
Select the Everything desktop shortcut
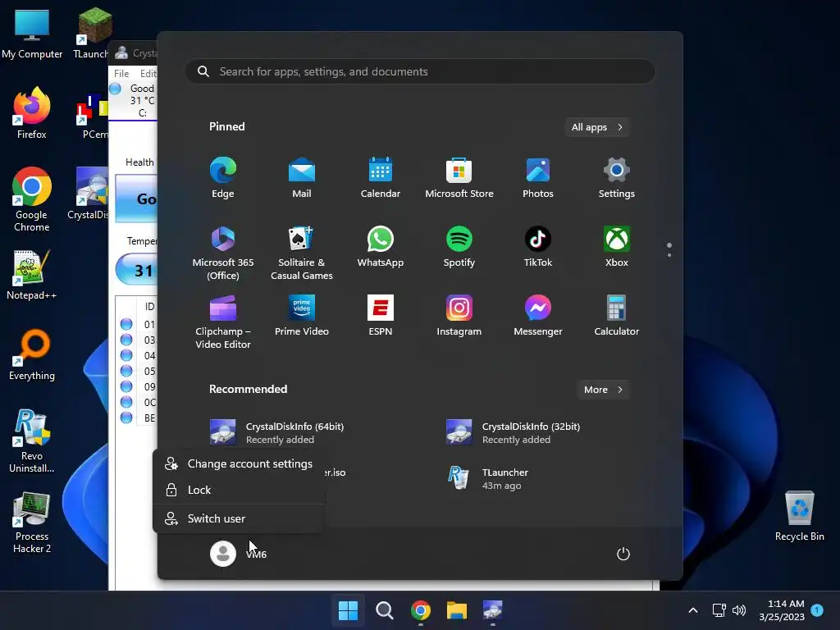point(32,355)
